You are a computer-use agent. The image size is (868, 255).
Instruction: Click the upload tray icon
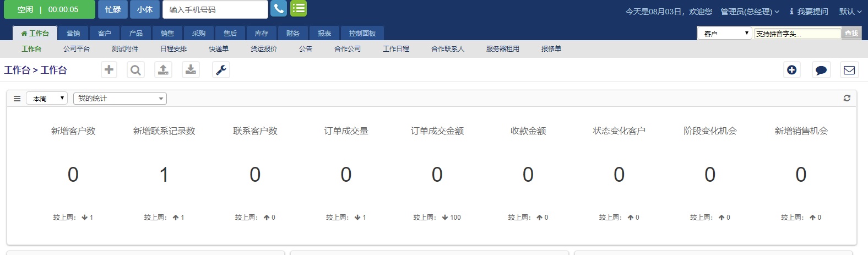click(163, 70)
